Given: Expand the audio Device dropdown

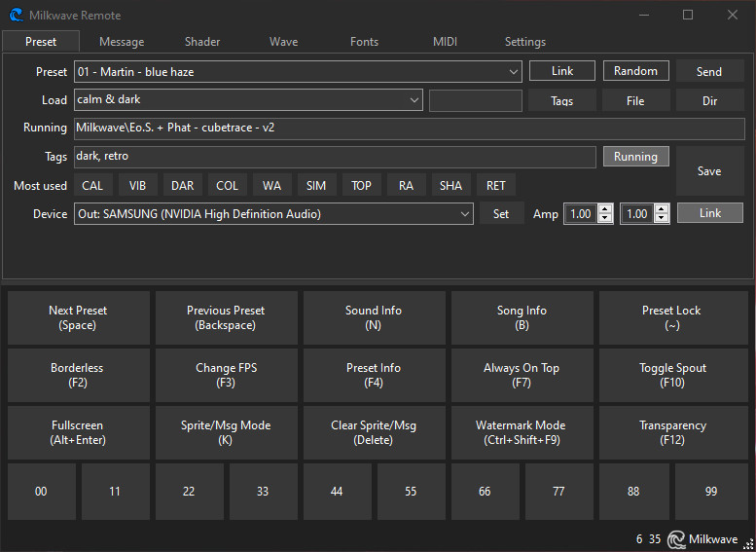Looking at the screenshot, I should point(465,214).
